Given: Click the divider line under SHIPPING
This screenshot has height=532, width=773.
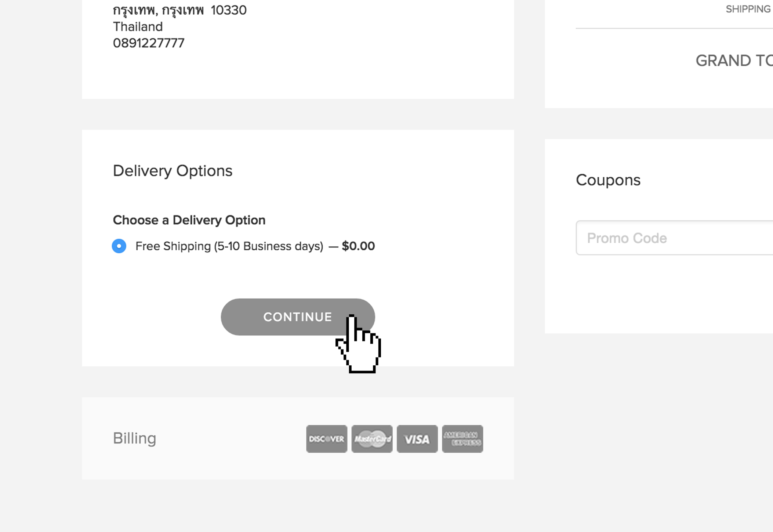Looking at the screenshot, I should point(674,28).
